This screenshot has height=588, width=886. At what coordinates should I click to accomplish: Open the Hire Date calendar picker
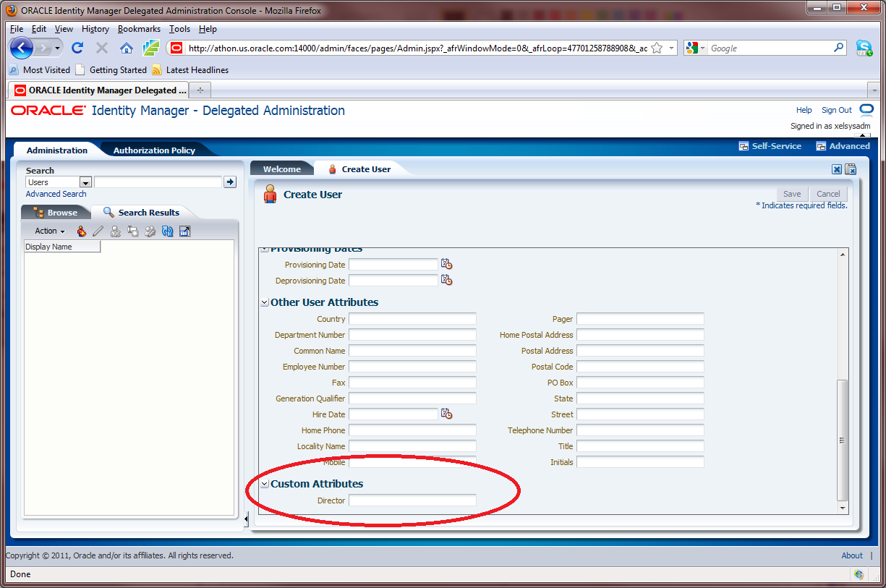446,414
